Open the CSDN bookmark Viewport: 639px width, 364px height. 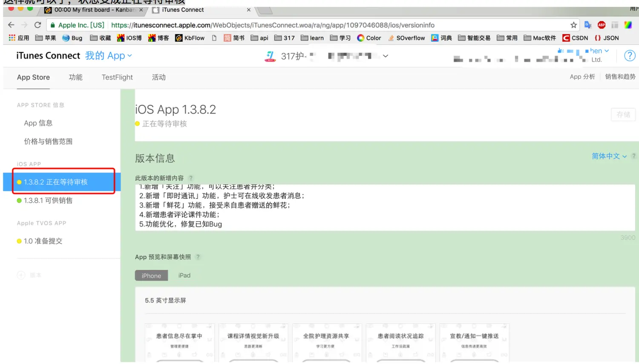click(x=575, y=38)
